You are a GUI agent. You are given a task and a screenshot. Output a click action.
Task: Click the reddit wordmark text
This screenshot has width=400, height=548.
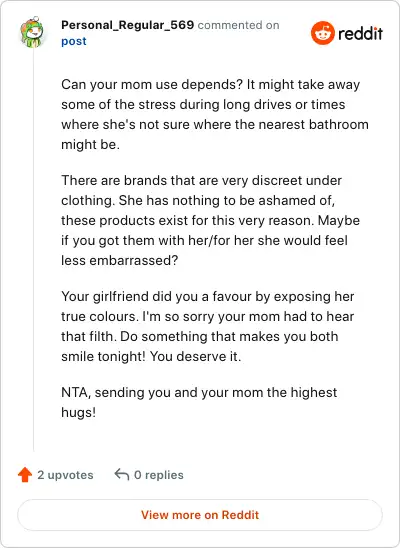tap(361, 34)
